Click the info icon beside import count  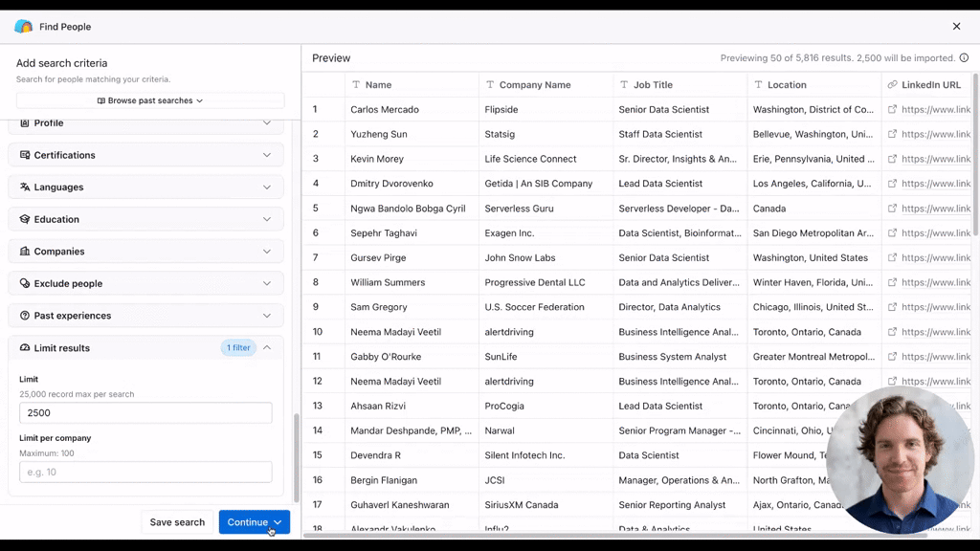point(964,58)
